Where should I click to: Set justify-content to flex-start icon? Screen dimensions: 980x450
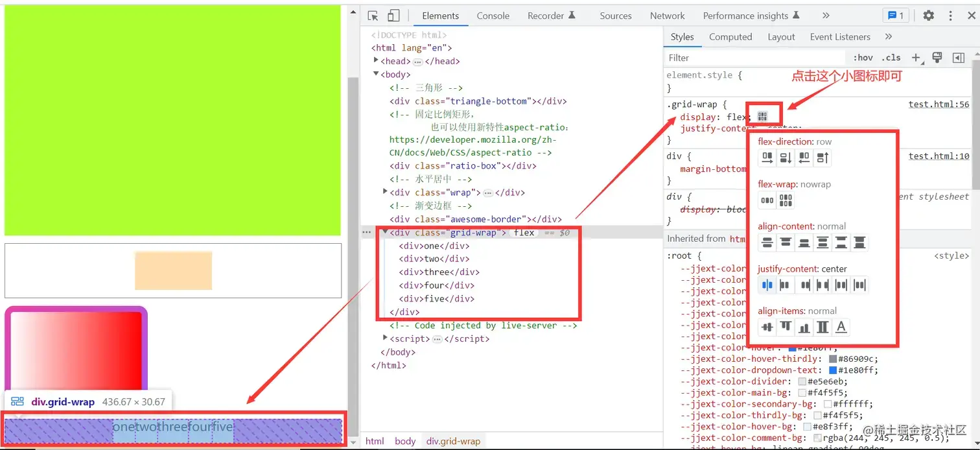point(786,285)
